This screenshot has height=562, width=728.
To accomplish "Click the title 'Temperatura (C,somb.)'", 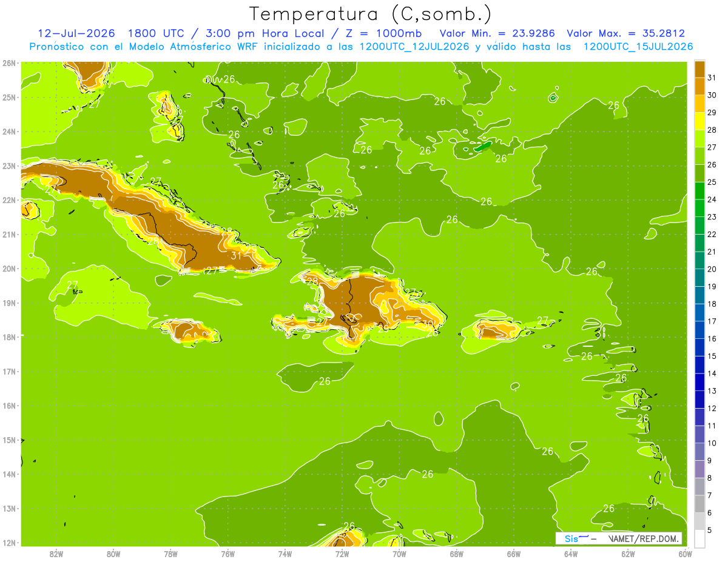I will 371,14.
